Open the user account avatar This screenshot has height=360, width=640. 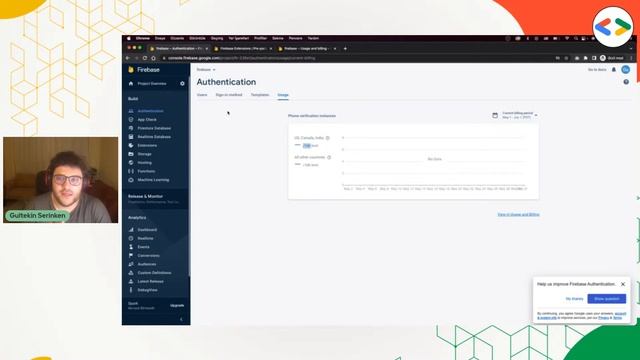click(625, 70)
